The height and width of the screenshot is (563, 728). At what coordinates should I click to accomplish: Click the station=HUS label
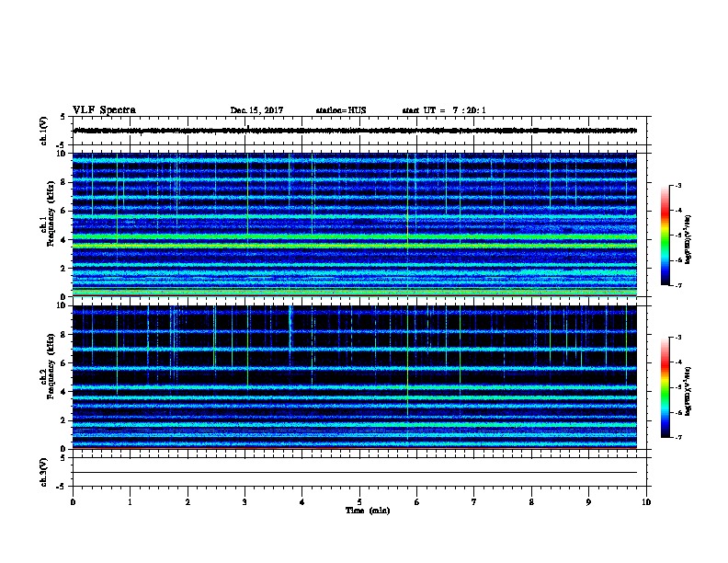click(x=341, y=110)
